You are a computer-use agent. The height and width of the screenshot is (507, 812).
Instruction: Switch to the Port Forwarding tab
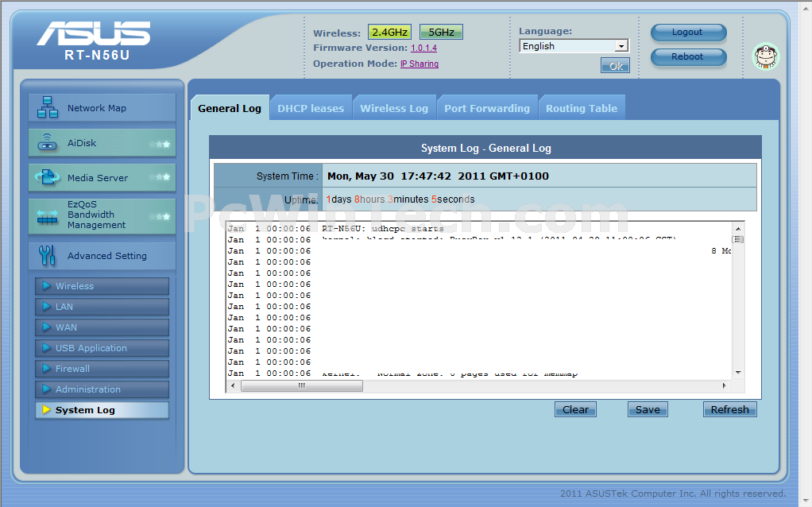[487, 108]
